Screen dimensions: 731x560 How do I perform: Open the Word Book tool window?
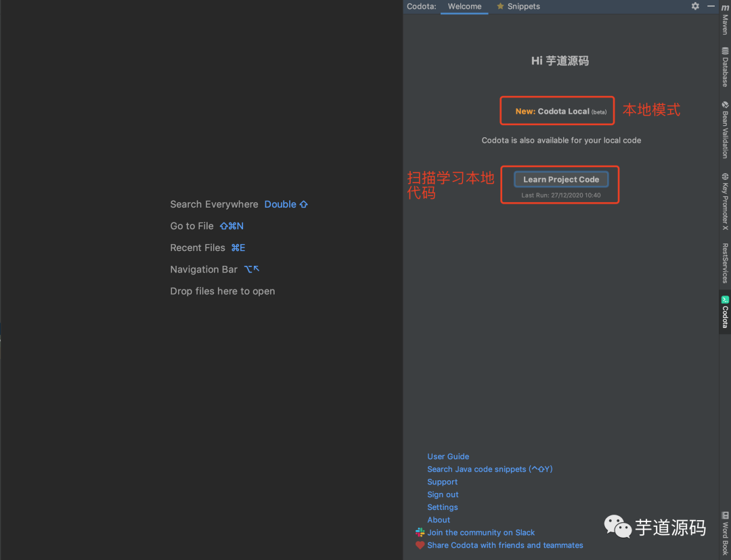point(725,534)
